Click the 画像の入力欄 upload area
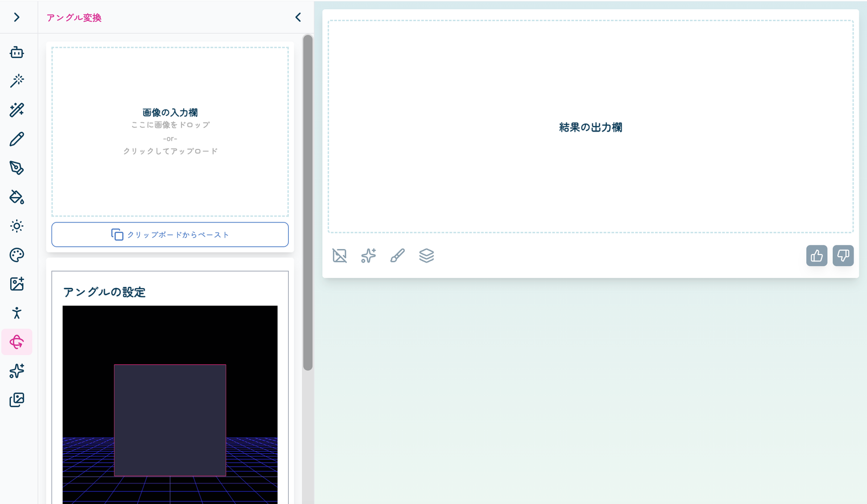 [x=170, y=132]
